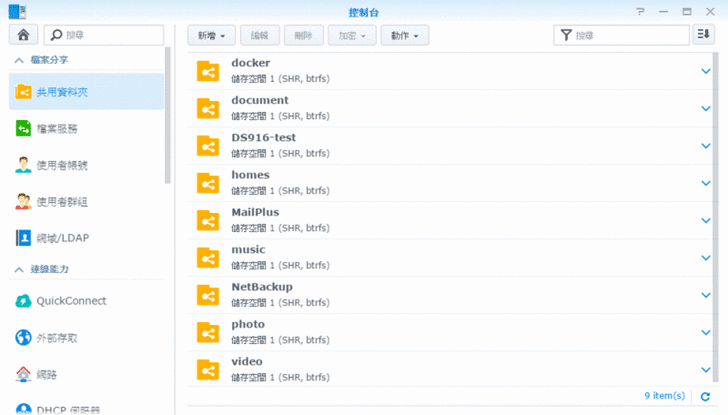
Task: Open the 動作 dropdown button
Action: point(404,35)
